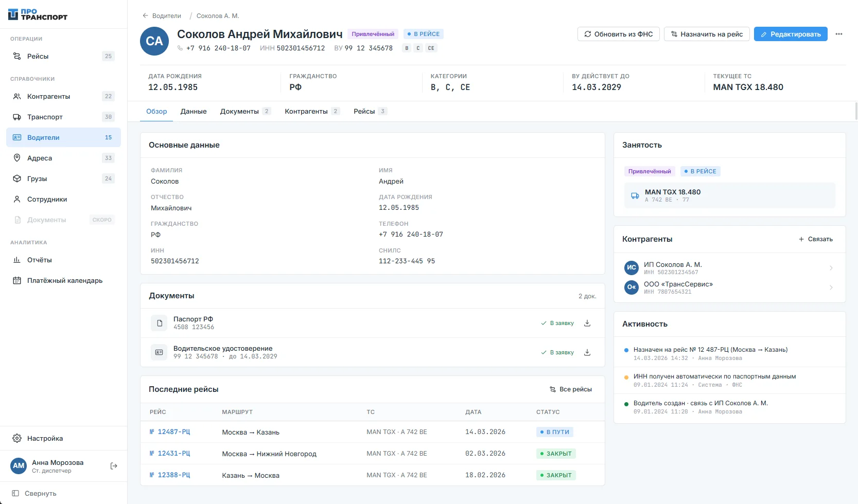The width and height of the screenshot is (858, 504).
Task: Switch to the Данные tab
Action: tap(194, 111)
